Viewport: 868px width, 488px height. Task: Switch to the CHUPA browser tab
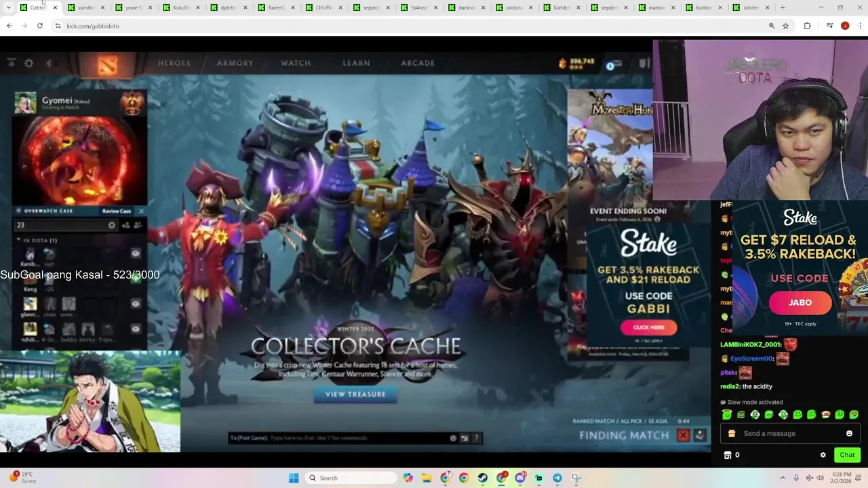coord(323,7)
